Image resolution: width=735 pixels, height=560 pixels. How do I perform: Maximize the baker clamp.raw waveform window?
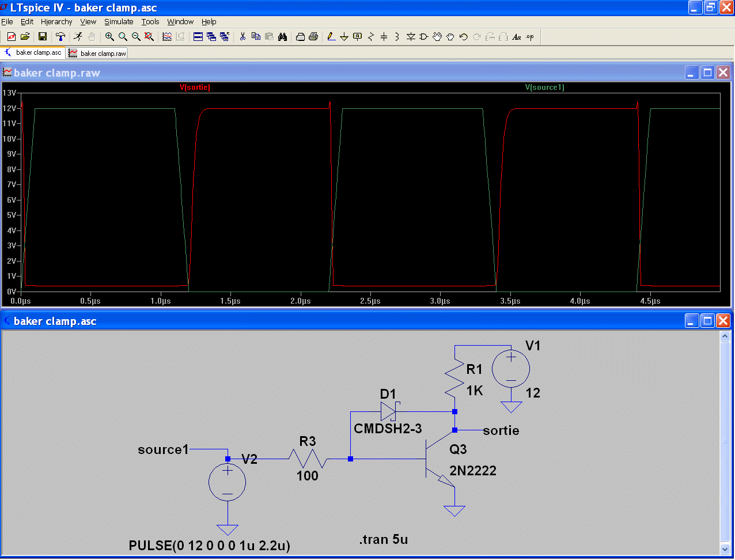click(x=707, y=73)
